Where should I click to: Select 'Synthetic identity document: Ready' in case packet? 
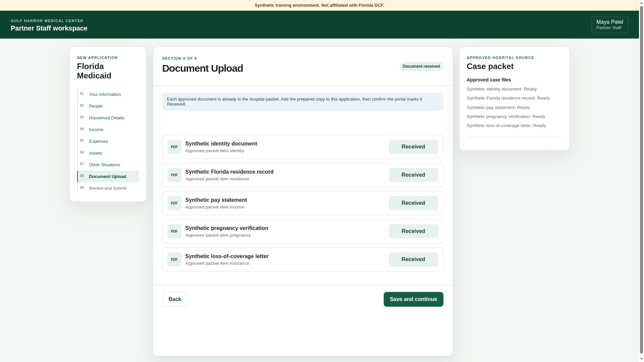[501, 89]
